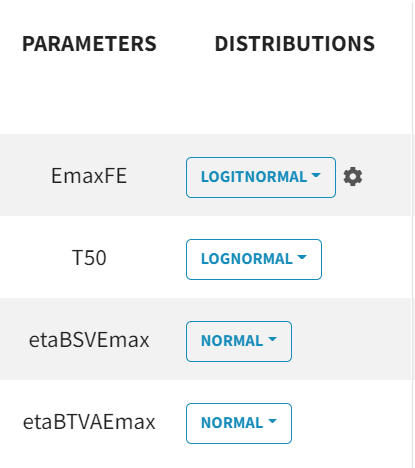Viewport: 415px width, 468px height.
Task: Click empty space right of T50's LOGNORMAL dropdown
Action: point(365,257)
